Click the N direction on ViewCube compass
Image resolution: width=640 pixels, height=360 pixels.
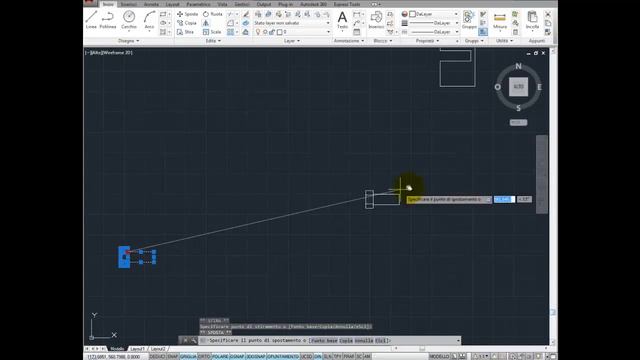point(518,66)
